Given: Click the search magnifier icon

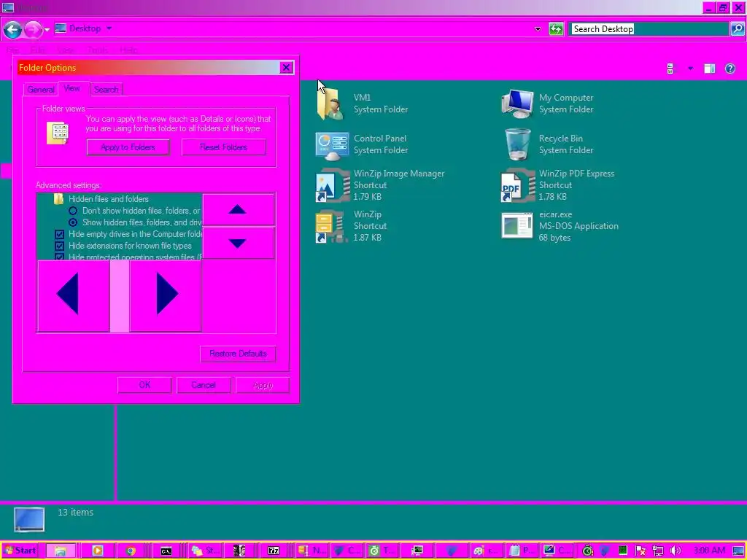Looking at the screenshot, I should [x=737, y=29].
